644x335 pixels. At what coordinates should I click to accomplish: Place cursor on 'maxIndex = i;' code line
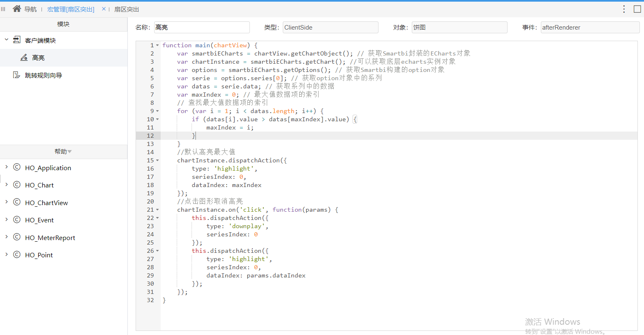(x=230, y=127)
